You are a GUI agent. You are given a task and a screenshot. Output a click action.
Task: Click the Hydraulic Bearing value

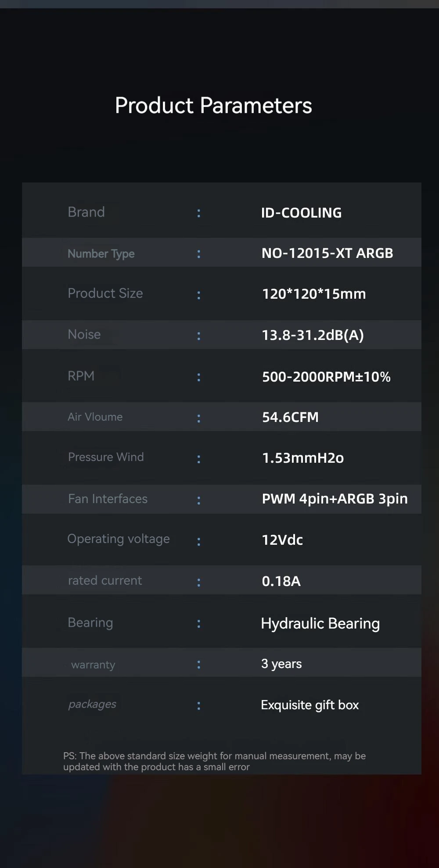click(320, 623)
